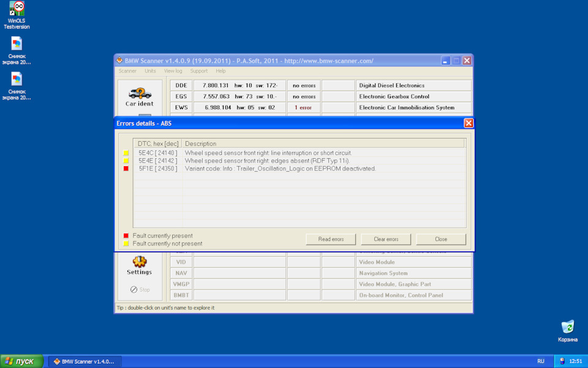
Task: Click the EGS unit name
Action: point(181,96)
